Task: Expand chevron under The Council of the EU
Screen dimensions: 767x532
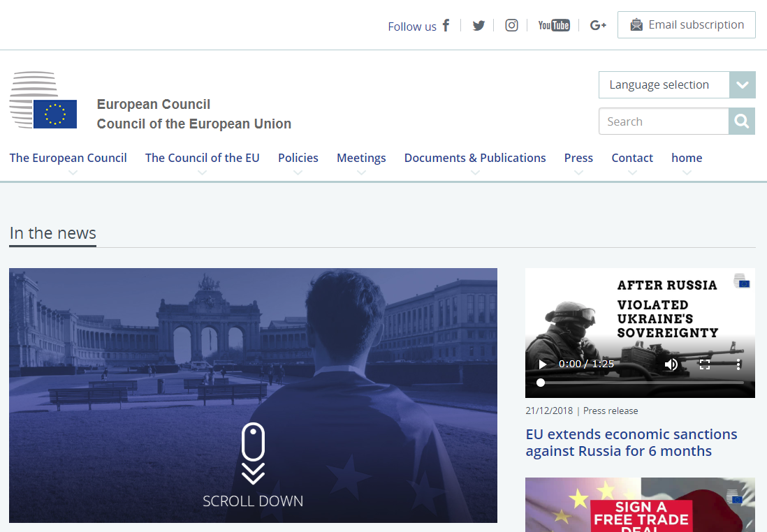Action: point(202,172)
